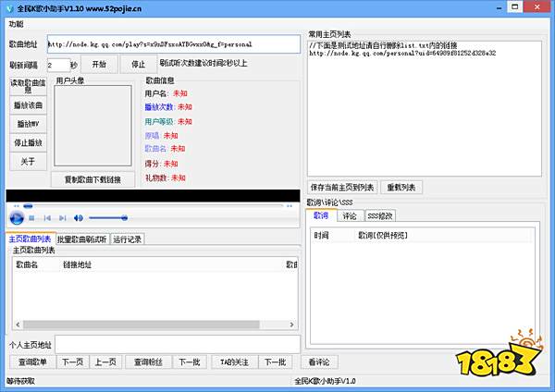Click the media player stop icon

[32, 217]
